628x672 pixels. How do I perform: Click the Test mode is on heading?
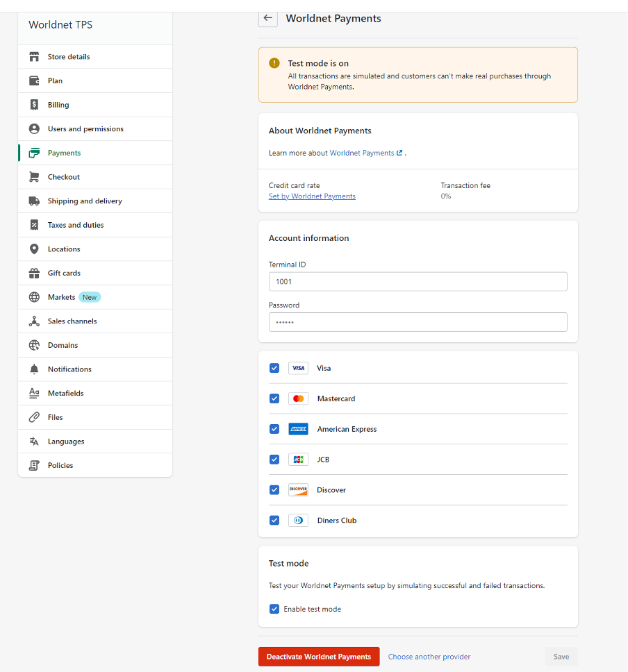coord(318,63)
